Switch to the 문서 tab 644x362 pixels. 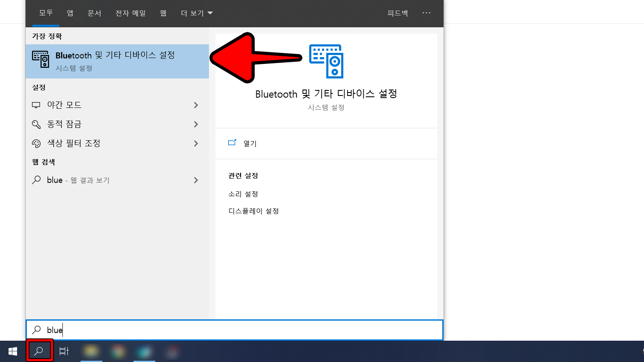click(x=94, y=13)
